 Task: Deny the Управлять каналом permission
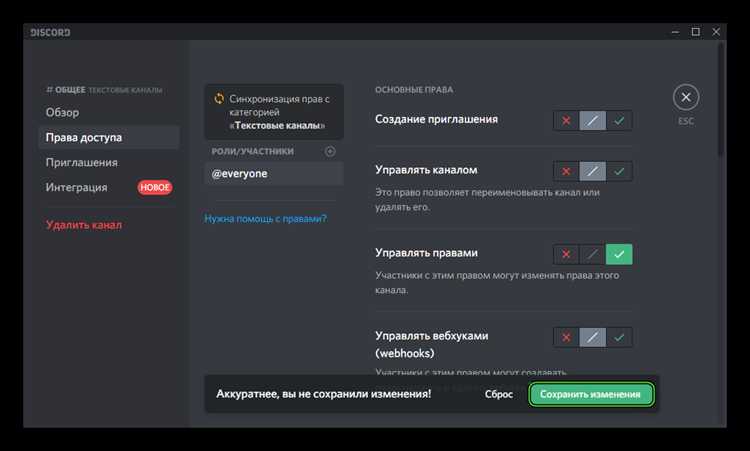[x=566, y=171]
